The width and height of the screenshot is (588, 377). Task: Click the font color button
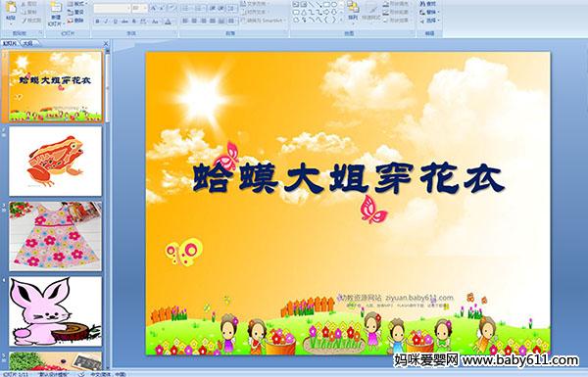point(169,22)
